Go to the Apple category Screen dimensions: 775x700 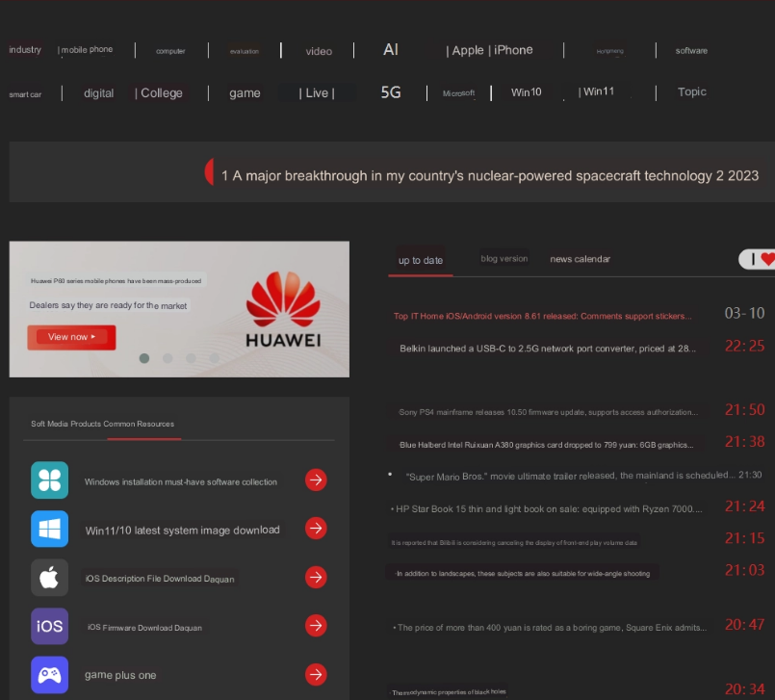point(468,50)
